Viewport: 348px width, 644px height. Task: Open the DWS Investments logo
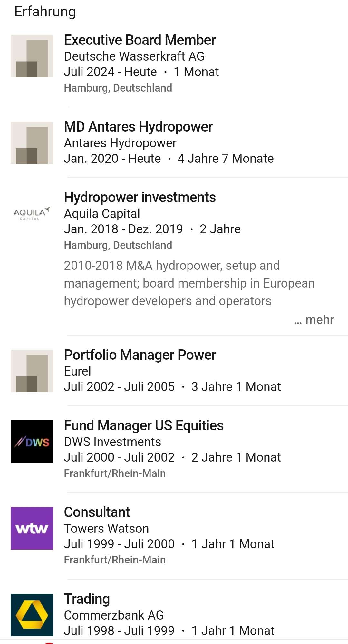tap(32, 442)
